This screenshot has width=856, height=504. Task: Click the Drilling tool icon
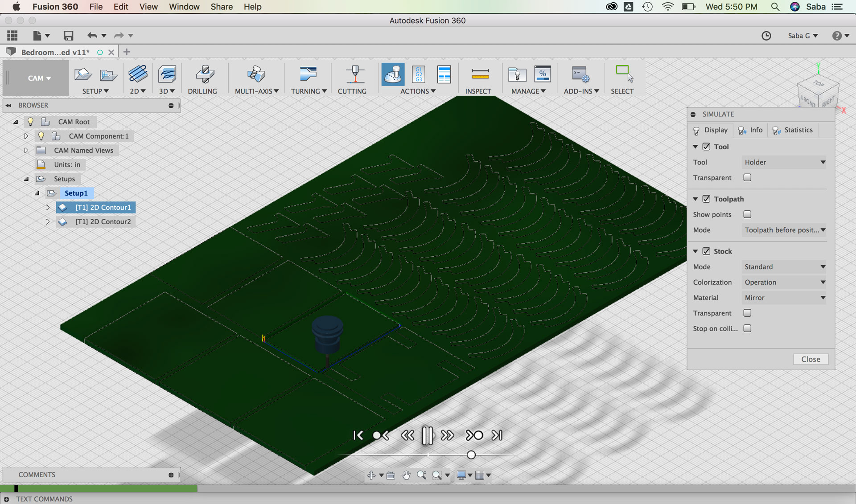pyautogui.click(x=205, y=74)
